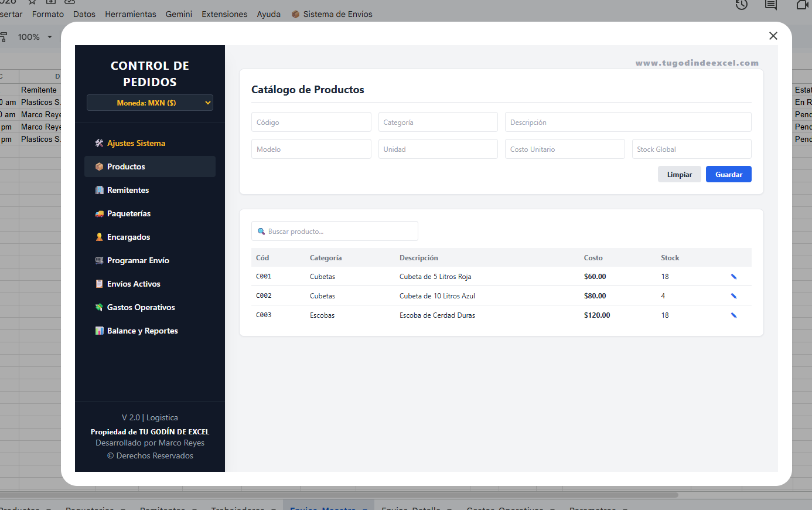This screenshot has width=812, height=510.
Task: Focus the Buscar producto search field
Action: (335, 231)
